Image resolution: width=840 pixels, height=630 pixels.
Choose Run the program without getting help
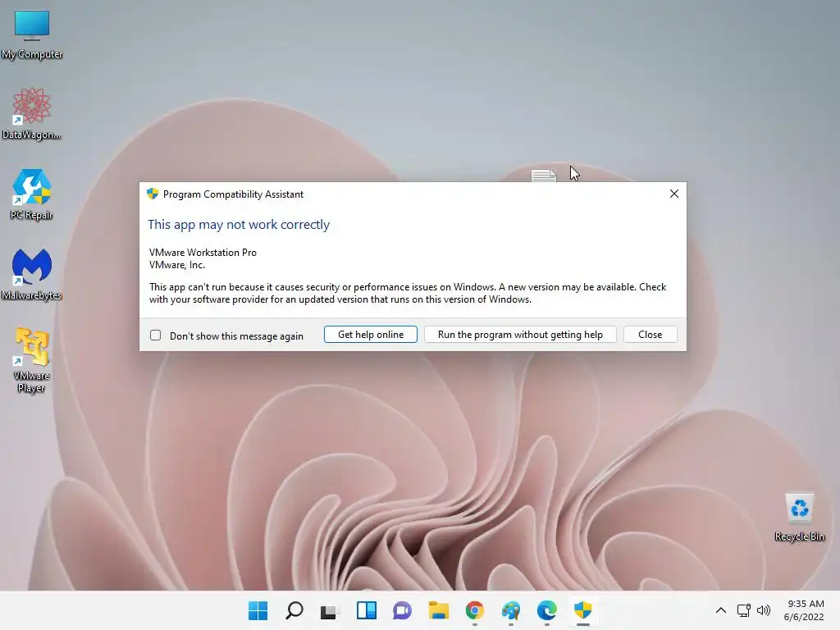pyautogui.click(x=520, y=335)
